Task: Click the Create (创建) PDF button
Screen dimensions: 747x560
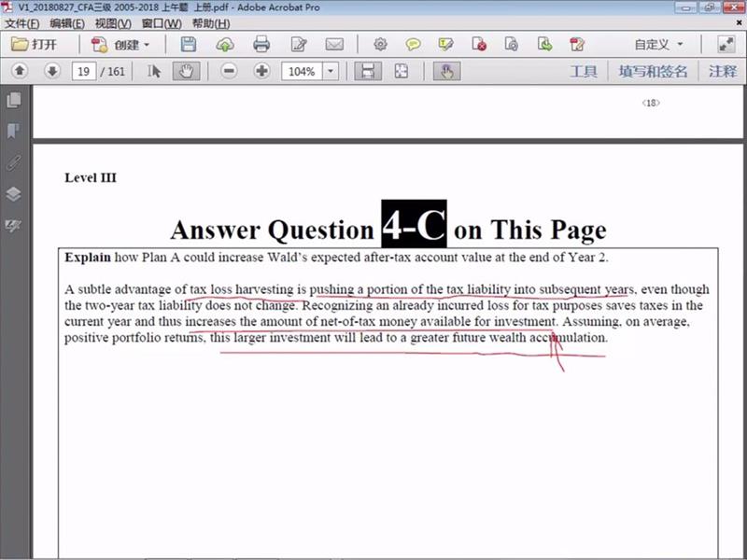Action: point(120,45)
